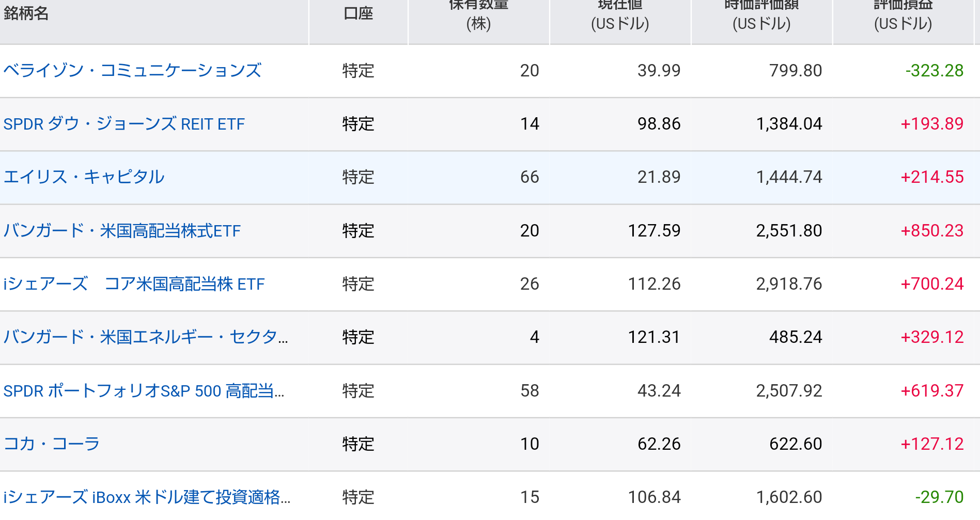Screen dimensions: 980x520
Task: Open iシェアーズ コア米国高配当株 ETF link
Action: click(x=134, y=284)
